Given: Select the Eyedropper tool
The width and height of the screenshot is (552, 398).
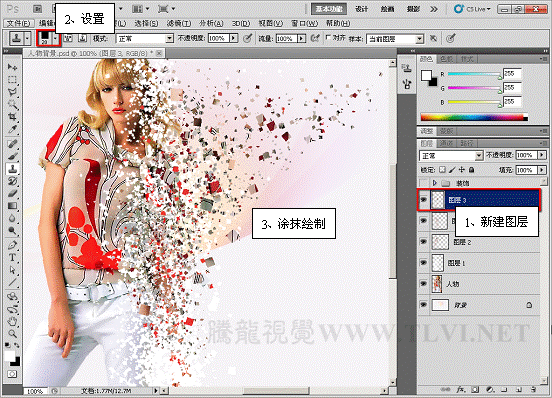Looking at the screenshot, I should tap(13, 129).
